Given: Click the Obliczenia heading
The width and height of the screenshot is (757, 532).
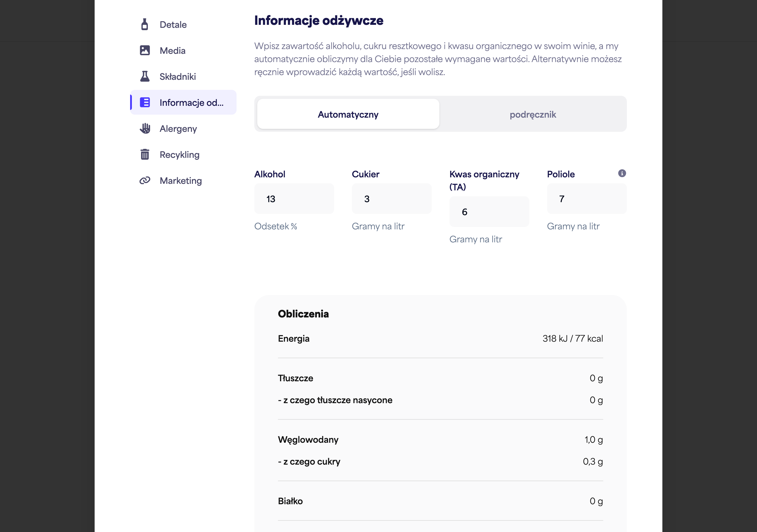Looking at the screenshot, I should point(303,314).
